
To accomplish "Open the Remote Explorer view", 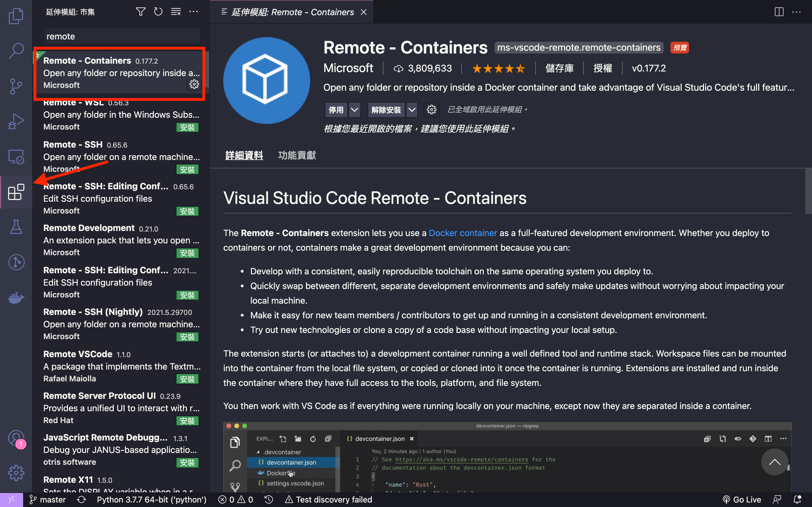I will click(16, 157).
